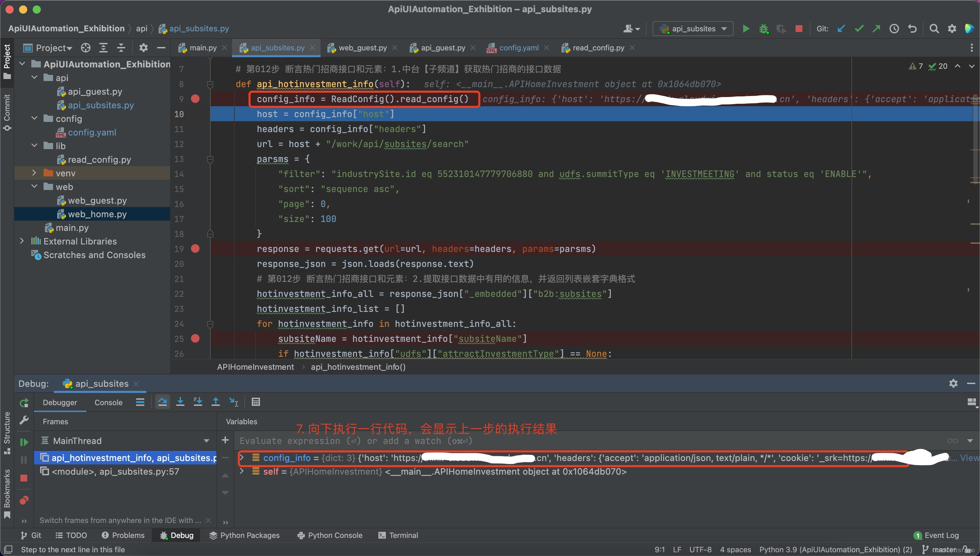The image size is (980, 556).
Task: Open Search Everywhere with the magnifier icon
Action: click(933, 28)
